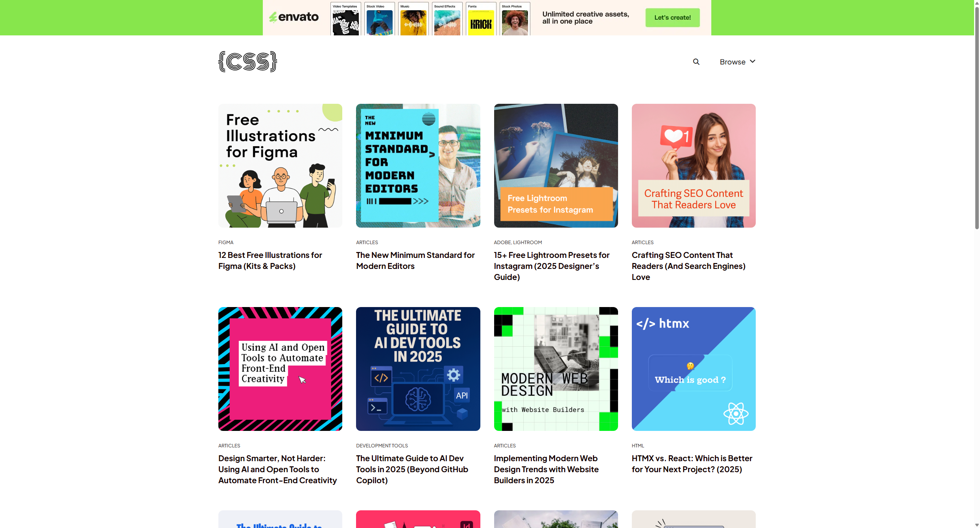Viewport: 980px width, 528px height.
Task: Open Design Smarter, Not Harder title link
Action: coord(278,469)
